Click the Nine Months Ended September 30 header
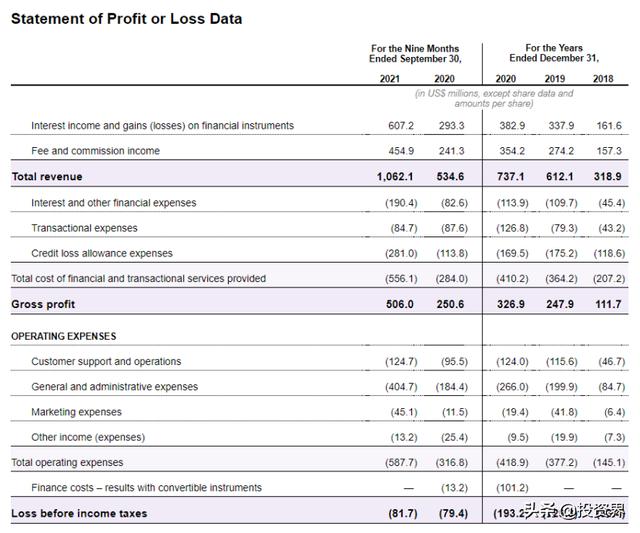This screenshot has height=533, width=640. click(414, 53)
